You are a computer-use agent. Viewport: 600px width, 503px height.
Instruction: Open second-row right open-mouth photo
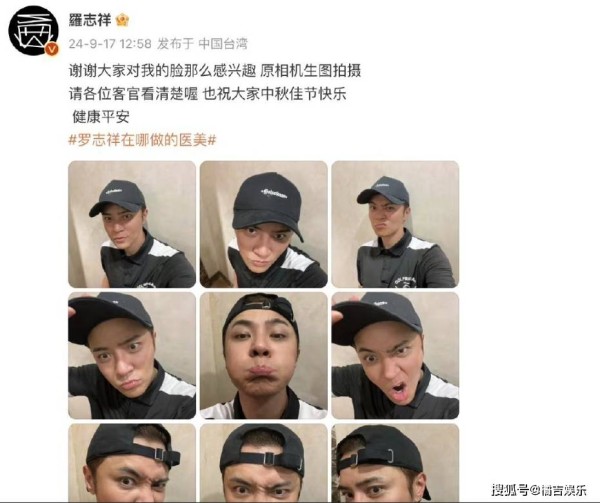click(395, 356)
